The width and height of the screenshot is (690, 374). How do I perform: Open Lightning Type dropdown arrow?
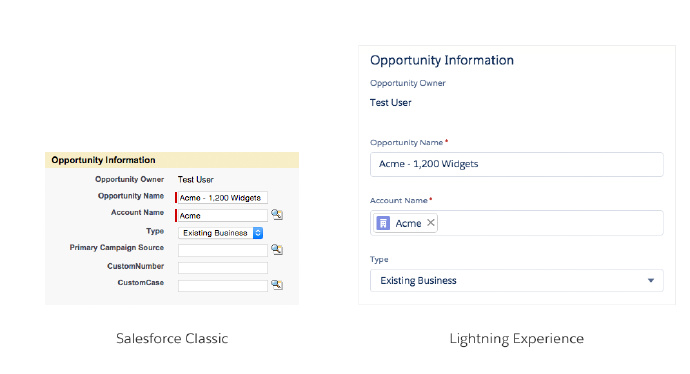(651, 280)
